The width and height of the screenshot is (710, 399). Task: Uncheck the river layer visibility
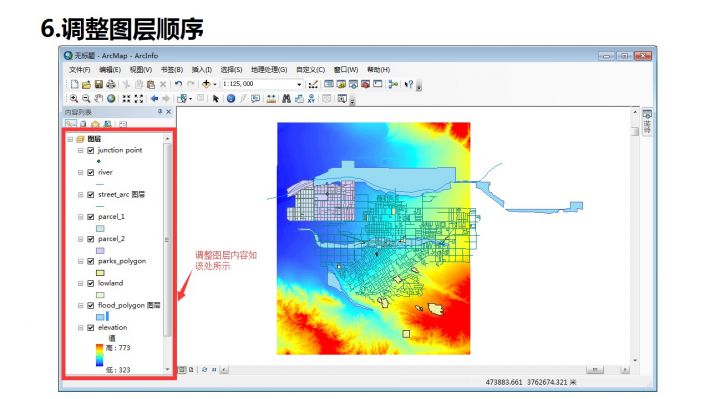tap(91, 173)
